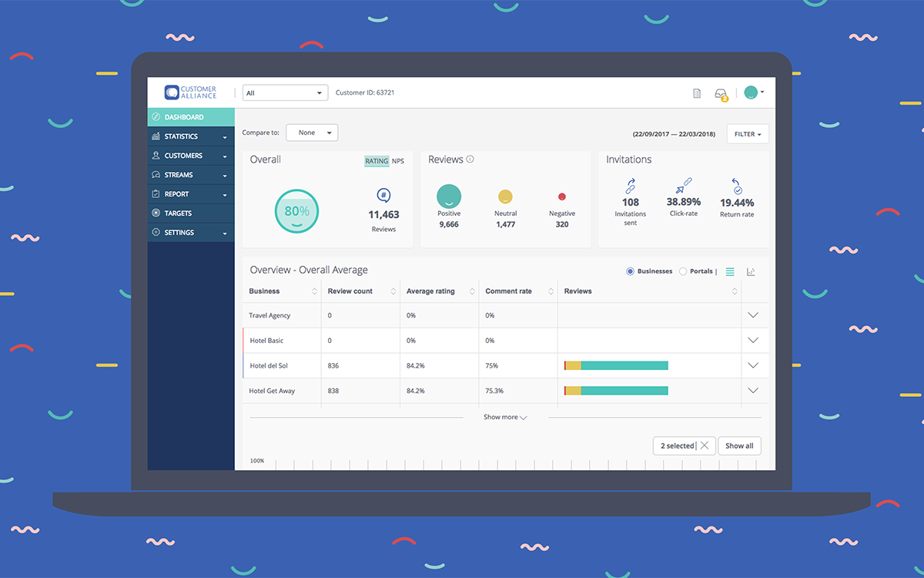Click the Reviews info icon

(x=470, y=160)
